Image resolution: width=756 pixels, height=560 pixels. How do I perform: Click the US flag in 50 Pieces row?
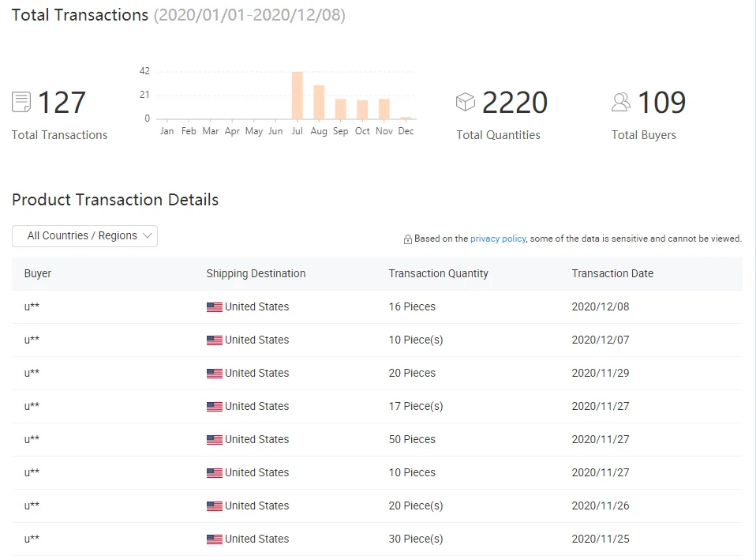coord(214,440)
